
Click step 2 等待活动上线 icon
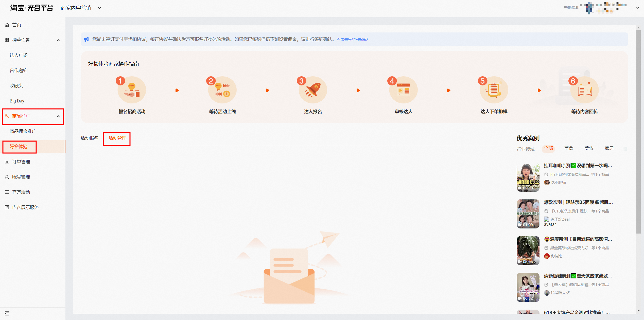(x=222, y=90)
